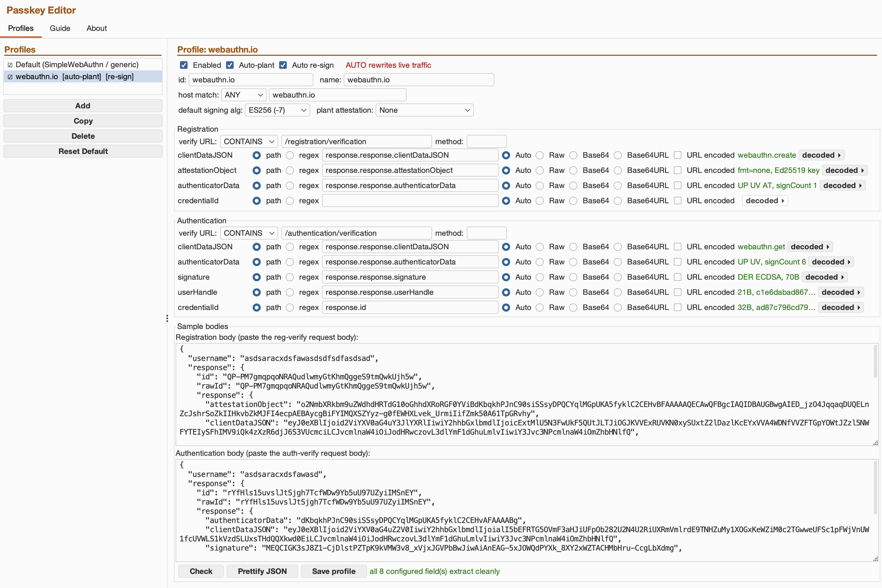Click the Registration method field

tap(486, 142)
